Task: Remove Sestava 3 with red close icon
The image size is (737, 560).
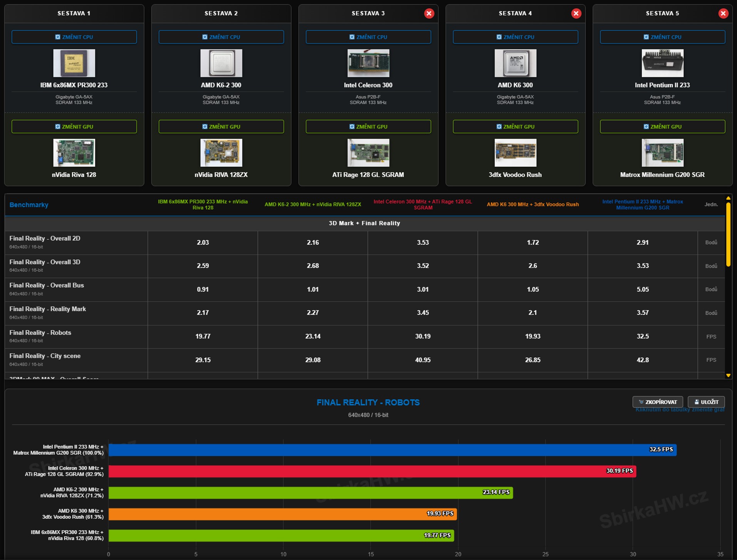Action: click(429, 13)
